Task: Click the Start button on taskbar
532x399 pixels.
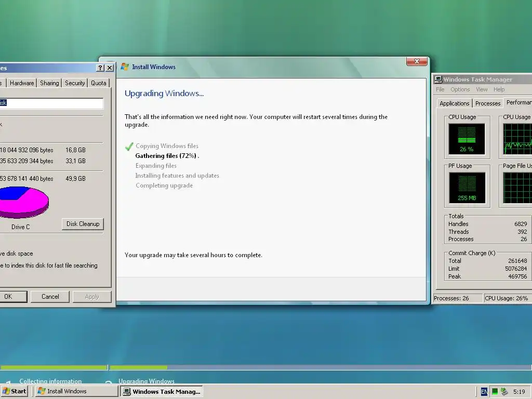Action: point(14,391)
